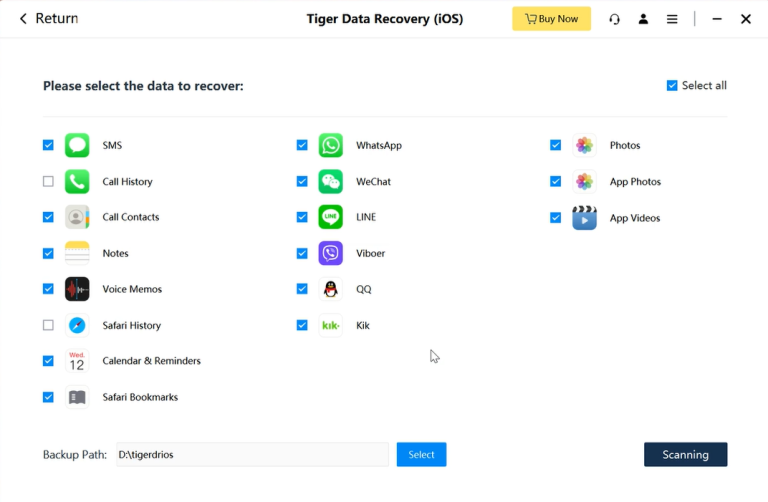The height and width of the screenshot is (502, 768).
Task: Click the Calendar & Reminders icon
Action: point(77,361)
